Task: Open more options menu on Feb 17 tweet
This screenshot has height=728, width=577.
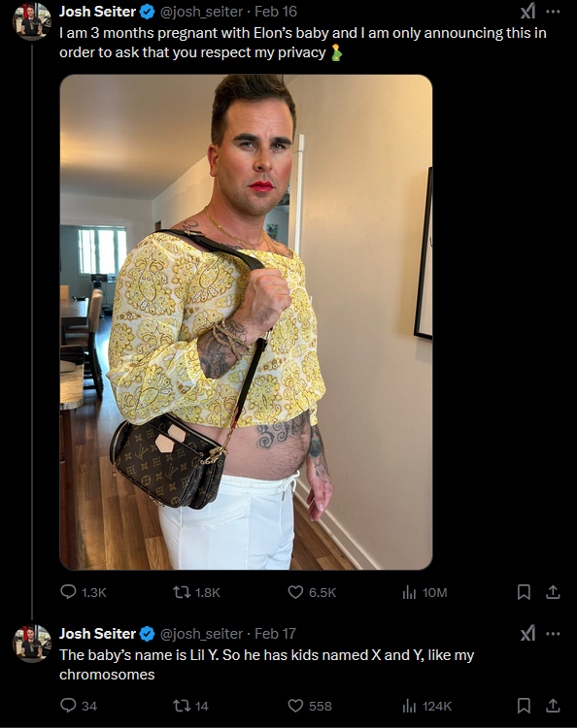Action: pyautogui.click(x=553, y=633)
